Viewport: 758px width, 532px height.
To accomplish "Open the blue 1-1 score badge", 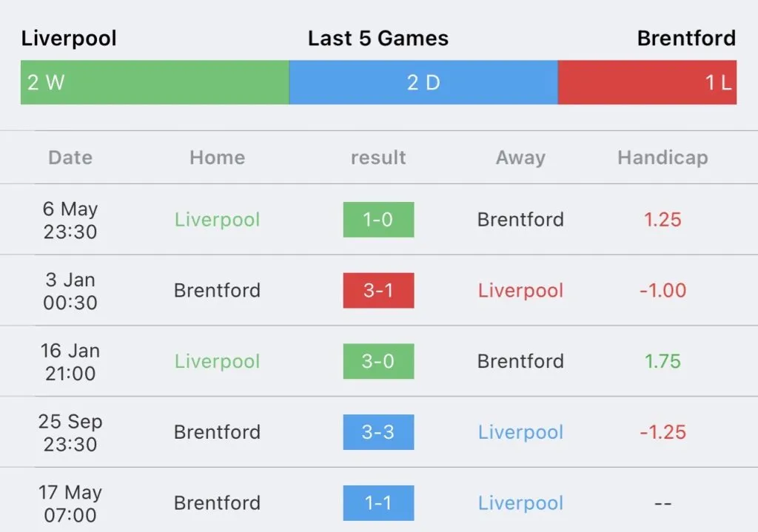I will click(378, 503).
